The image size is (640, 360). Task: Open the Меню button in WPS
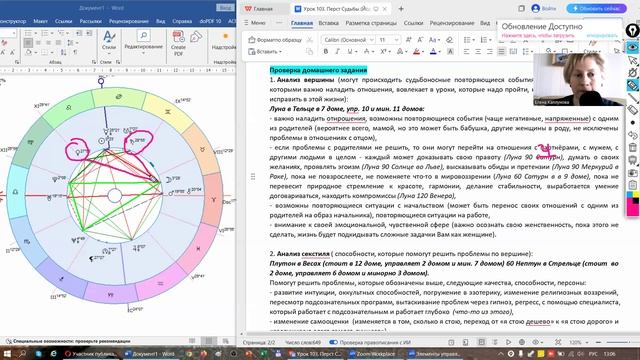tap(255, 23)
